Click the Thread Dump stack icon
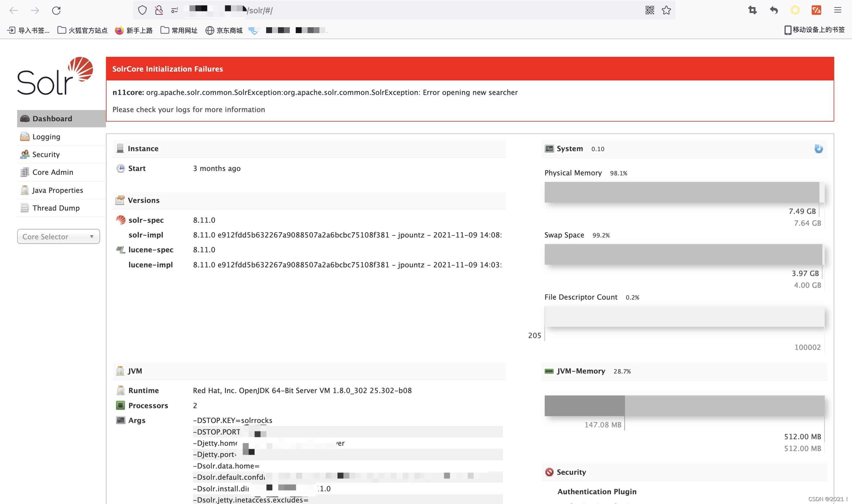This screenshot has height=504, width=852. click(x=25, y=208)
